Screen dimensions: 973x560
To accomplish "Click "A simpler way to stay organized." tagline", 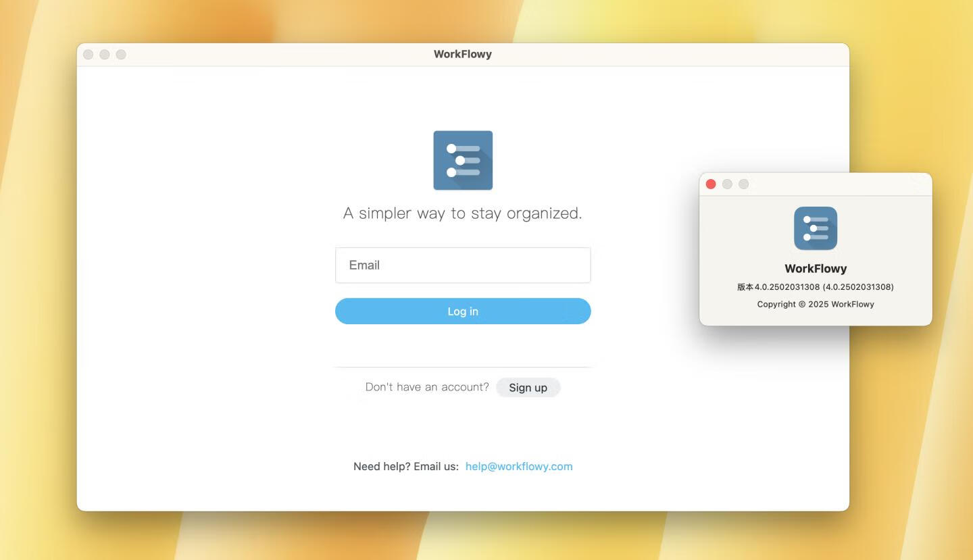I will click(463, 213).
